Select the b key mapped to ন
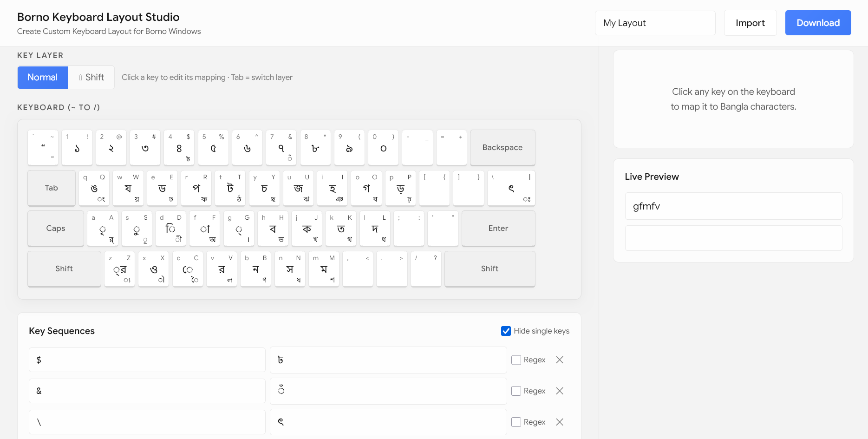 point(256,269)
